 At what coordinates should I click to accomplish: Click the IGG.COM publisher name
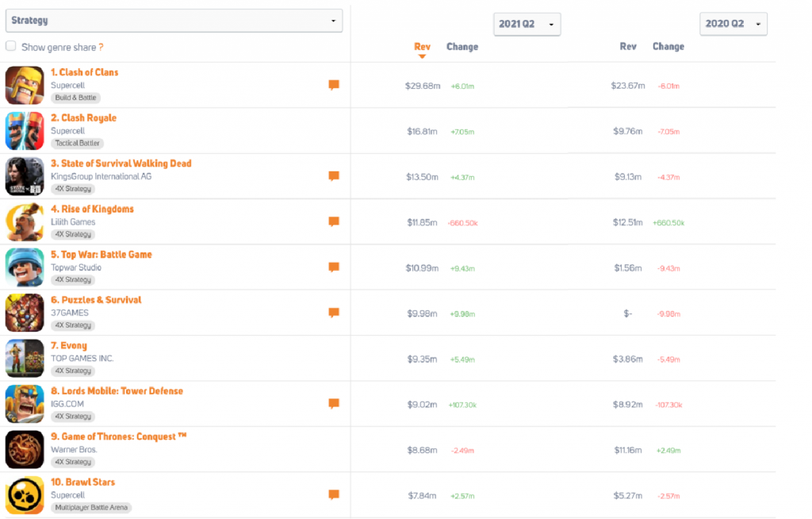[67, 405]
